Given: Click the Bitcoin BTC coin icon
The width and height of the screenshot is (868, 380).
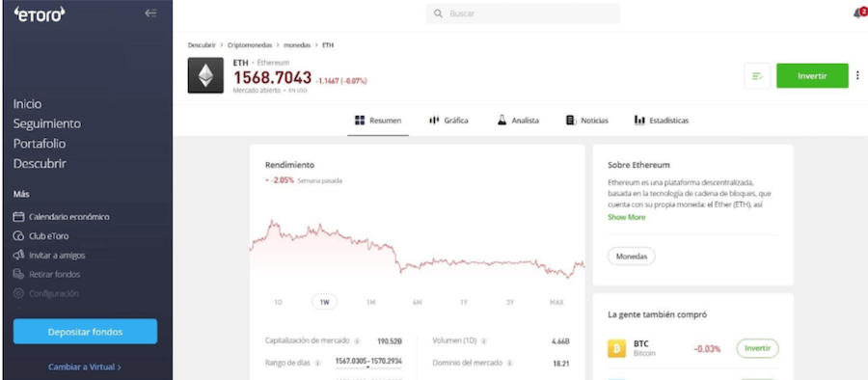Looking at the screenshot, I should 616,348.
